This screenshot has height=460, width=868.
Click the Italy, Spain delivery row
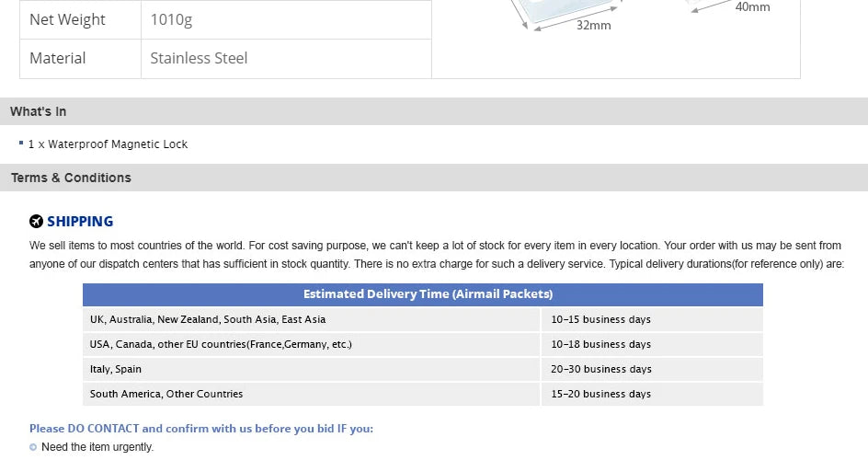tap(423, 369)
